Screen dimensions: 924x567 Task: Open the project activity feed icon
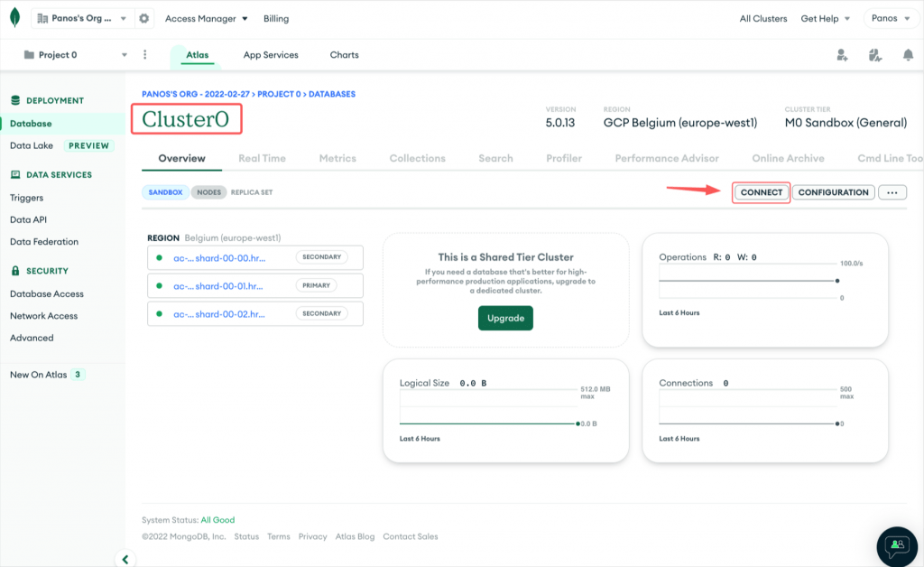tap(874, 55)
